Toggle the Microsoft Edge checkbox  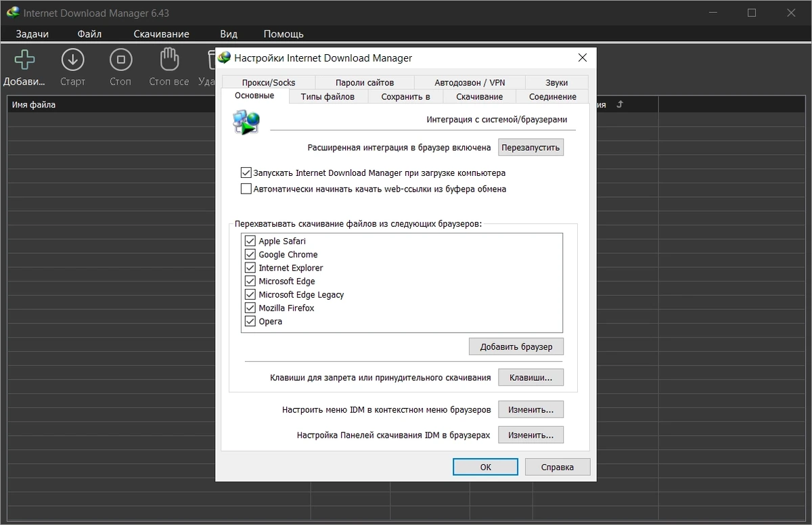tap(250, 281)
